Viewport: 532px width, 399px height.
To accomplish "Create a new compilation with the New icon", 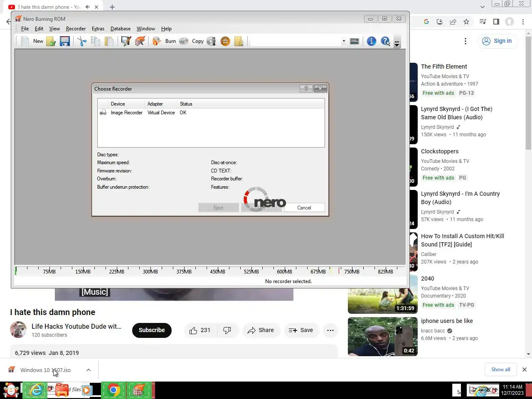I will click(32, 41).
